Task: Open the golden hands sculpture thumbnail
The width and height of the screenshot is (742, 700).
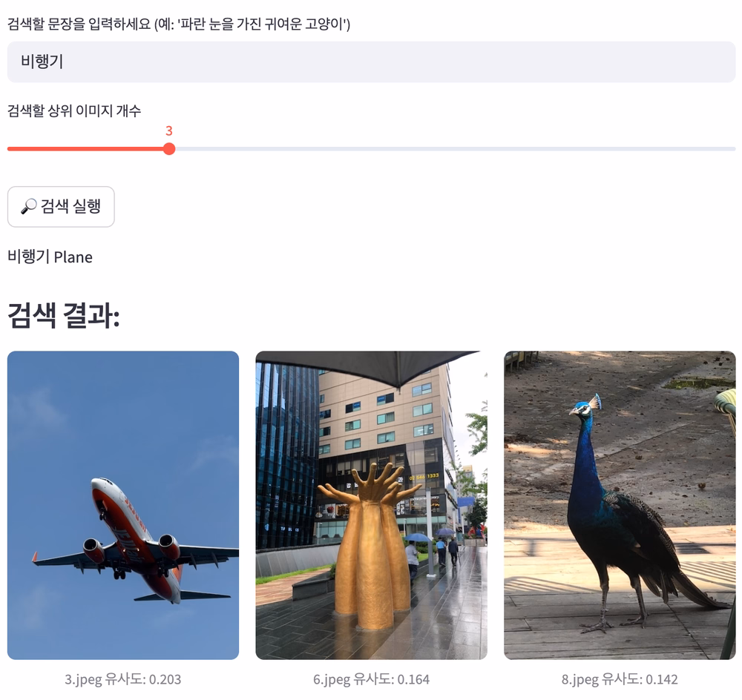Action: 372,505
